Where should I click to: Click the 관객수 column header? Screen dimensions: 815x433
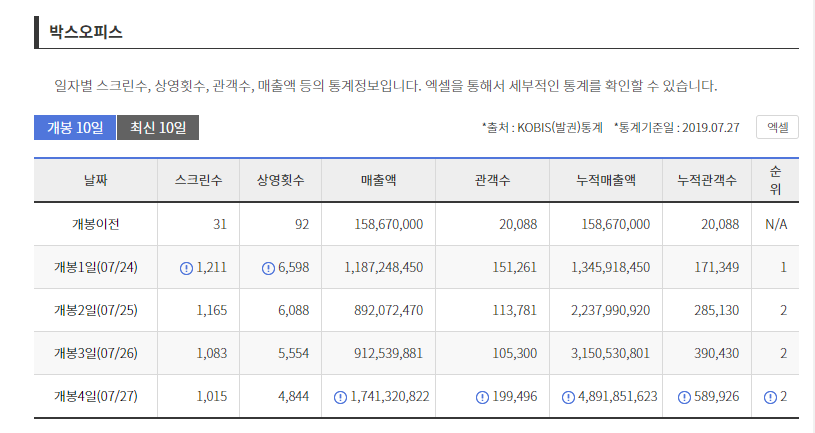[x=492, y=180]
